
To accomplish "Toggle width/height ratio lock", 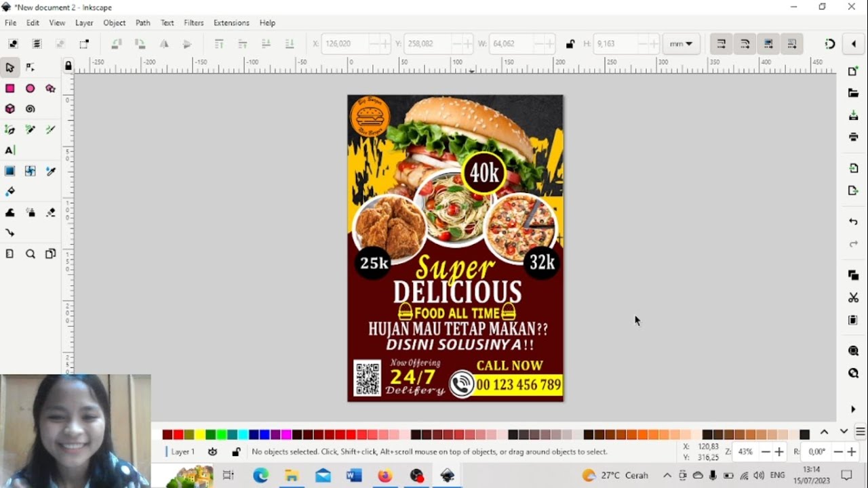I will (570, 44).
